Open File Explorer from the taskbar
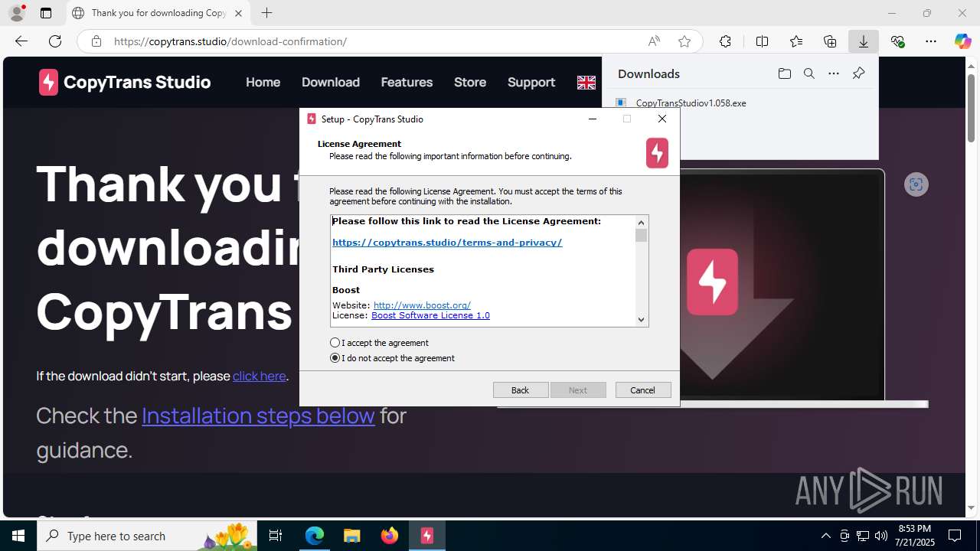This screenshot has height=551, width=980. tap(352, 536)
